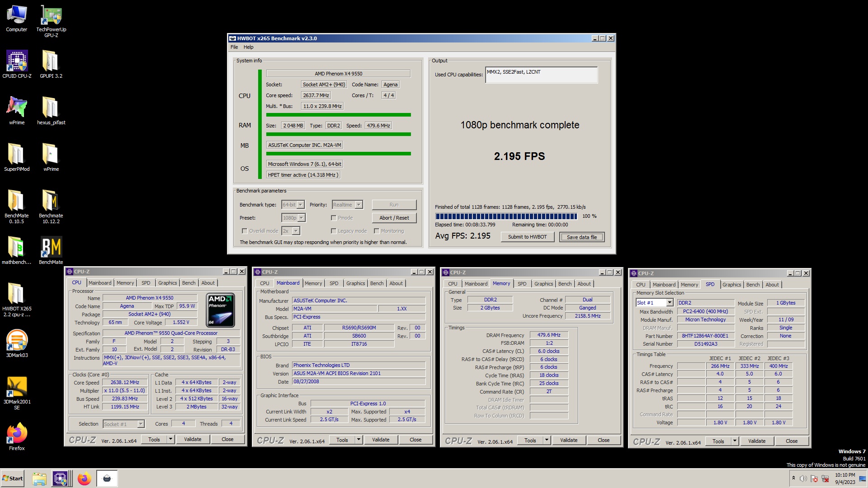Viewport: 868px width, 488px height.
Task: Open TechPowerUp GPU-Z desktop shortcut
Action: (x=51, y=21)
